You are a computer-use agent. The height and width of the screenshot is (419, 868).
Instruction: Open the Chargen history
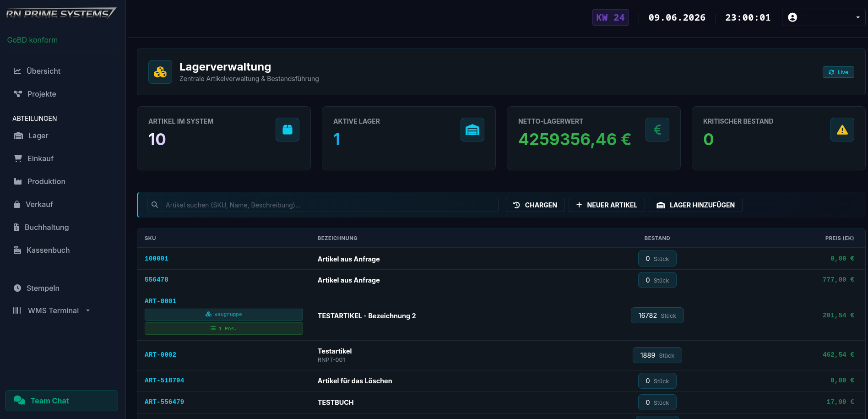(535, 205)
